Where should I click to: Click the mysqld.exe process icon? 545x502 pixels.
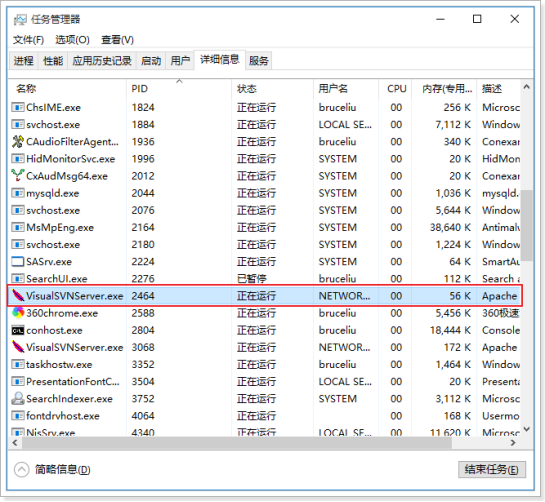pyautogui.click(x=18, y=193)
